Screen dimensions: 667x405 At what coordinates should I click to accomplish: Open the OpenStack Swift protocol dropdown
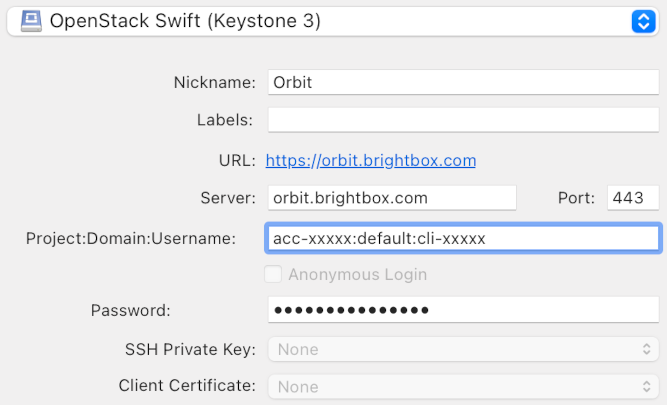pyautogui.click(x=333, y=21)
